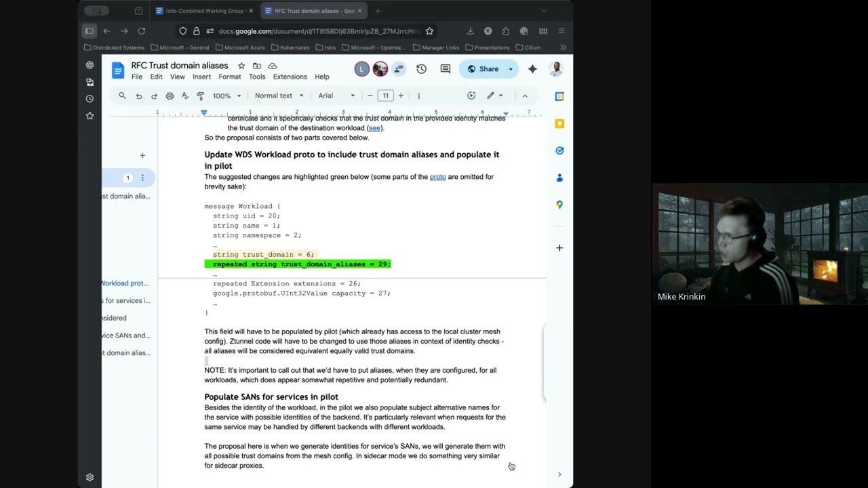Open the Normal text style dropdown
Screen dimensions: 868x488
pyautogui.click(x=279, y=96)
